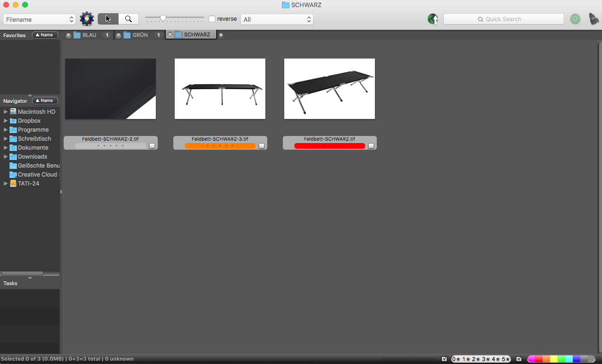Toggle yellow color class filter in status bar
The height and width of the screenshot is (364, 602).
pyautogui.click(x=553, y=359)
